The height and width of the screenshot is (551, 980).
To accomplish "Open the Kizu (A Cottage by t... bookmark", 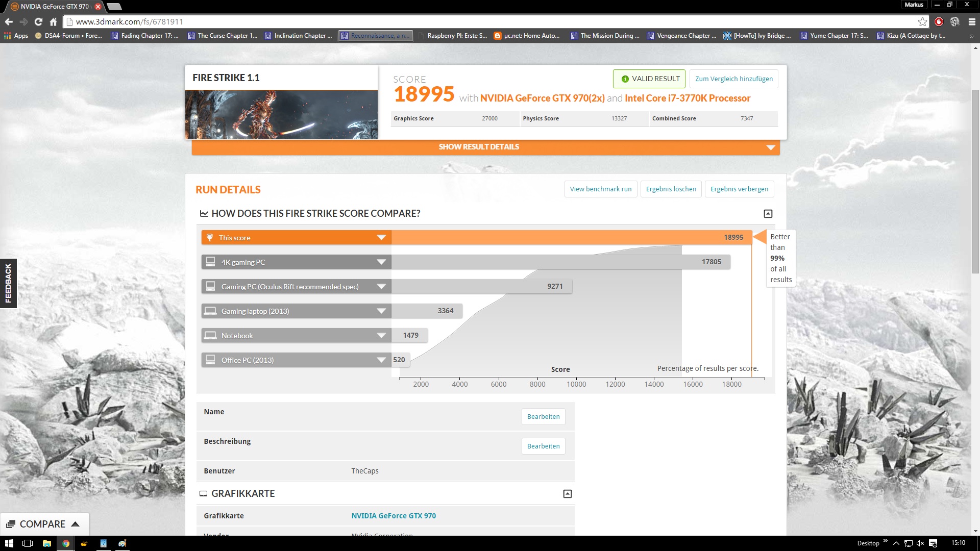I will pyautogui.click(x=911, y=36).
